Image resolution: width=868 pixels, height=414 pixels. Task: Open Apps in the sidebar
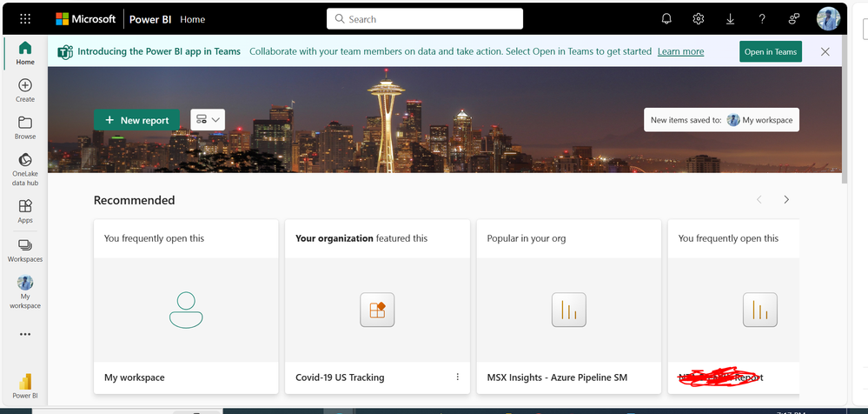point(25,211)
